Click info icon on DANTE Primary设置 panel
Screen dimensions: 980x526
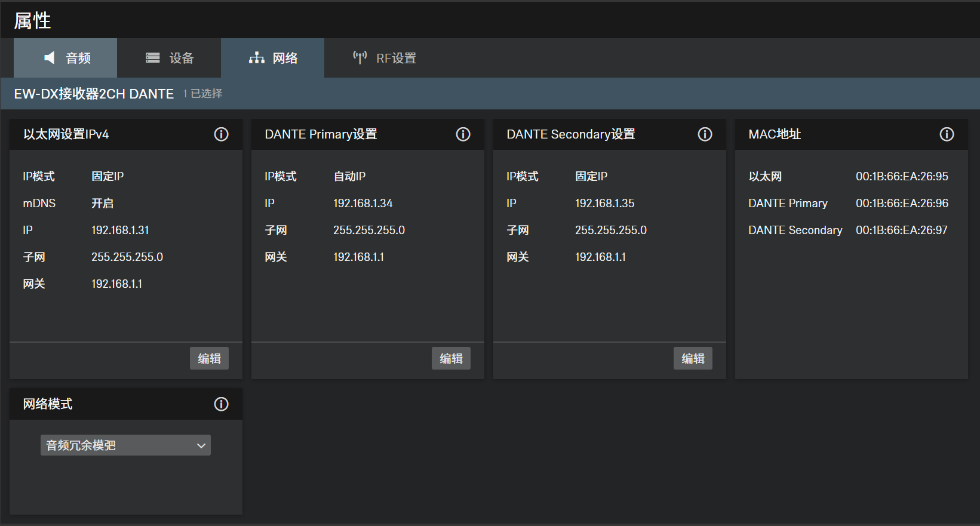pyautogui.click(x=463, y=134)
